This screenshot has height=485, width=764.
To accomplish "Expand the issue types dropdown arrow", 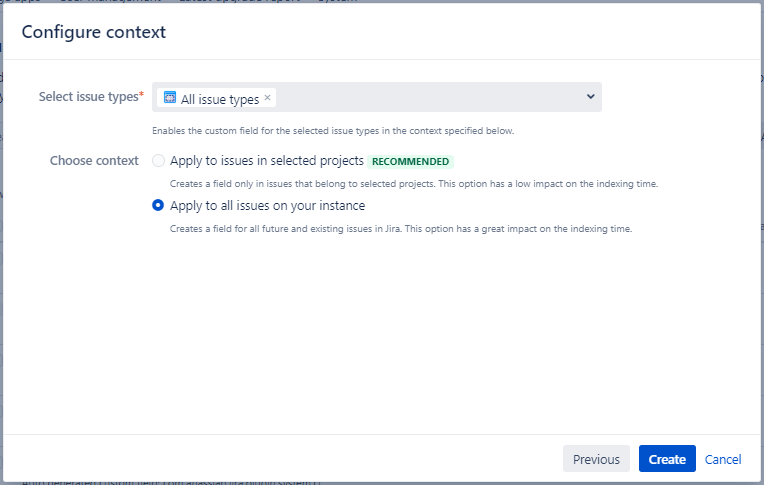I will coord(590,97).
